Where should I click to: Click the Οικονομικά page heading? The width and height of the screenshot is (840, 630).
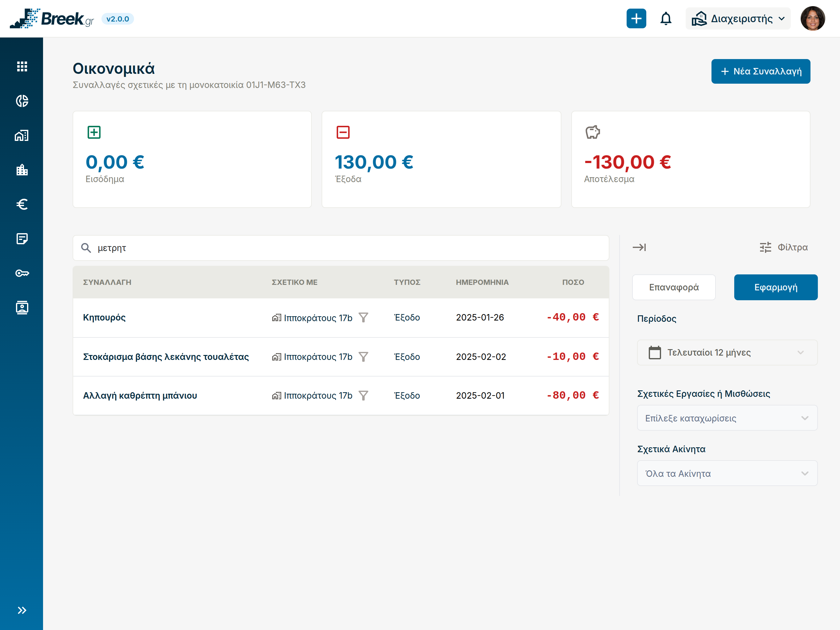pyautogui.click(x=114, y=69)
